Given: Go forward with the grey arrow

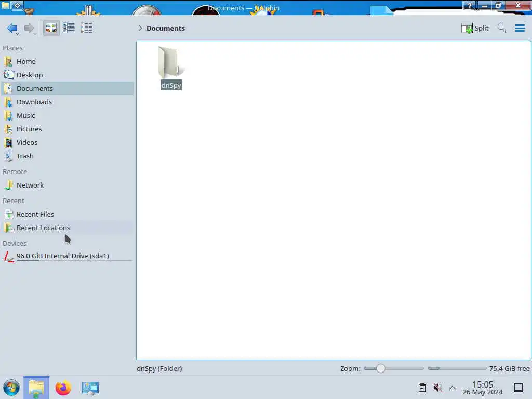Looking at the screenshot, I should [29, 28].
